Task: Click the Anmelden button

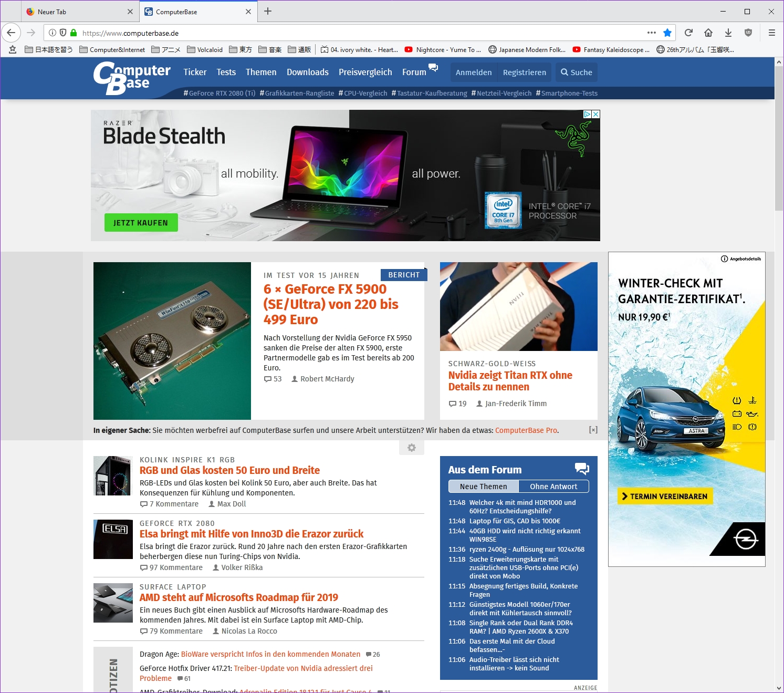Action: 474,73
